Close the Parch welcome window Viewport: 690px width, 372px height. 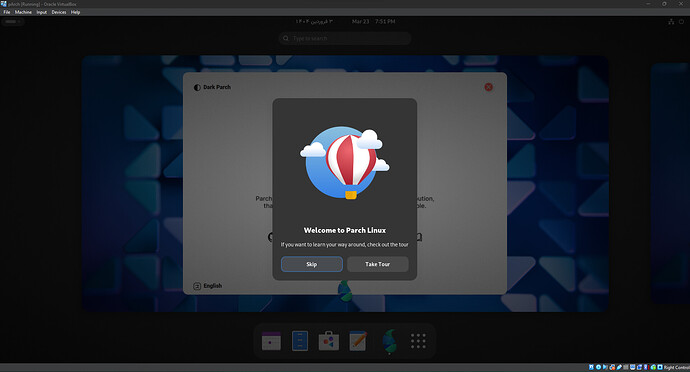coord(488,87)
